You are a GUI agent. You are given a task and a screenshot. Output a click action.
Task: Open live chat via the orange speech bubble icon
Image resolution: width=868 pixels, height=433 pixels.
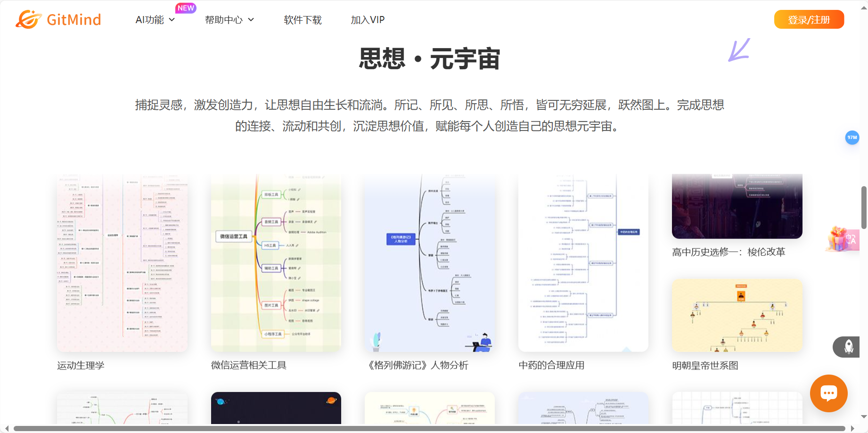(x=828, y=393)
